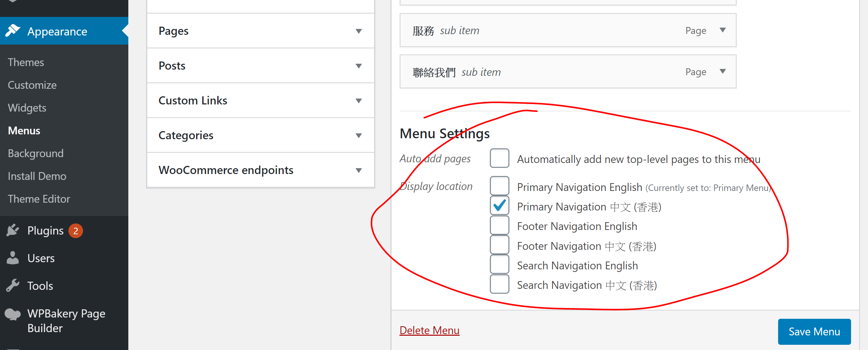Enable auto add top-level pages checkbox
The image size is (868, 350).
pyautogui.click(x=499, y=158)
